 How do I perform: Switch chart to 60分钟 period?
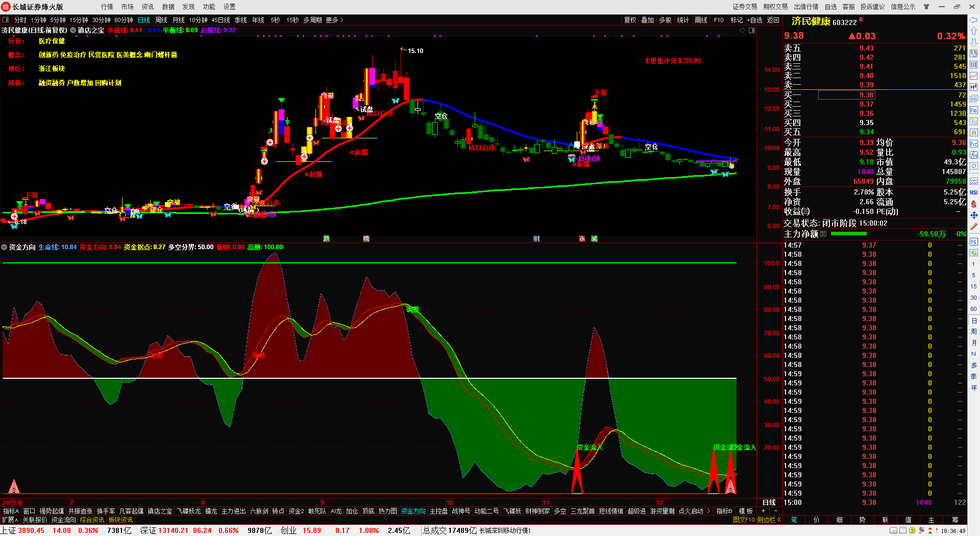click(x=124, y=20)
